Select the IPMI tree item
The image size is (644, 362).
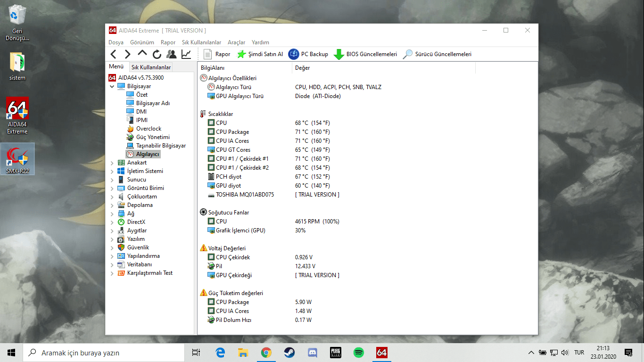pos(141,120)
